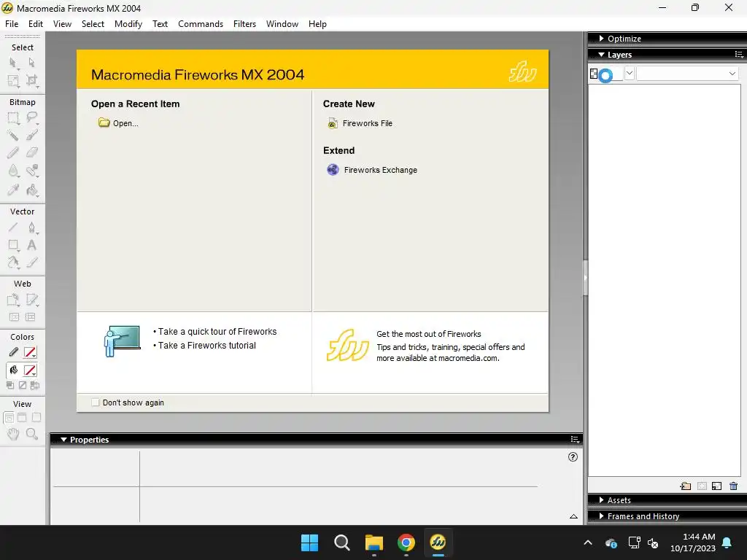
Task: Select the Eyedropper tool
Action: [13, 190]
